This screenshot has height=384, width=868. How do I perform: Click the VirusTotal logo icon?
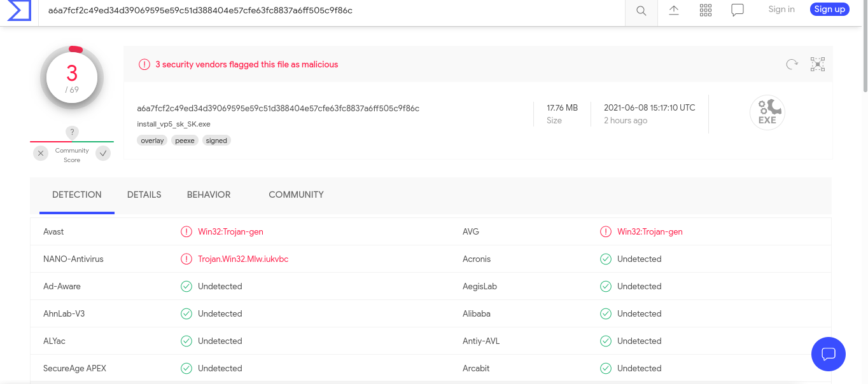coord(19,11)
